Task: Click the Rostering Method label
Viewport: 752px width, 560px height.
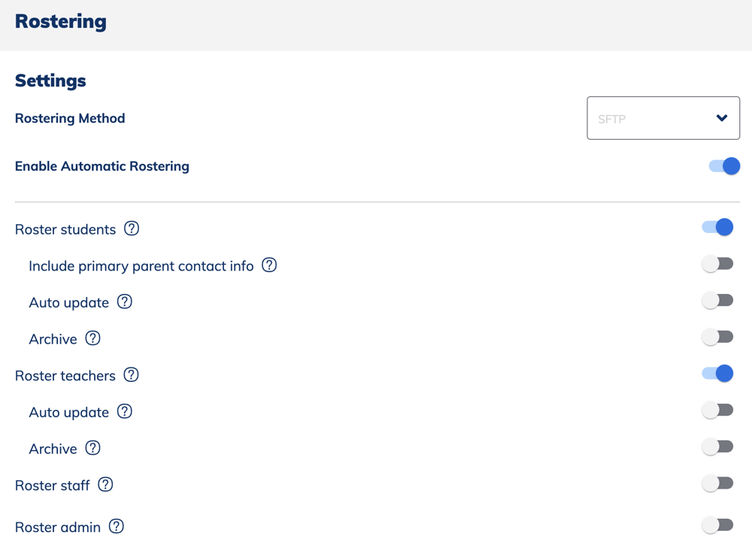Action: (x=70, y=118)
